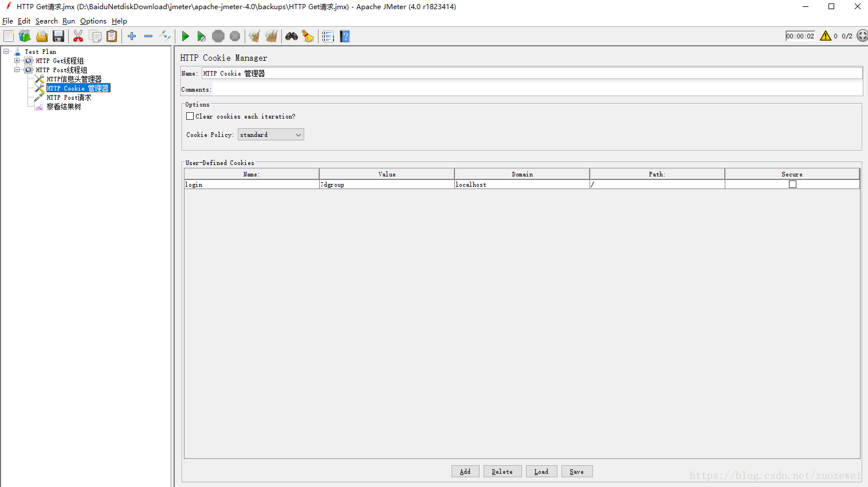Select HTTP Get线程组 in the tree
The height and width of the screenshot is (487, 868).
60,61
